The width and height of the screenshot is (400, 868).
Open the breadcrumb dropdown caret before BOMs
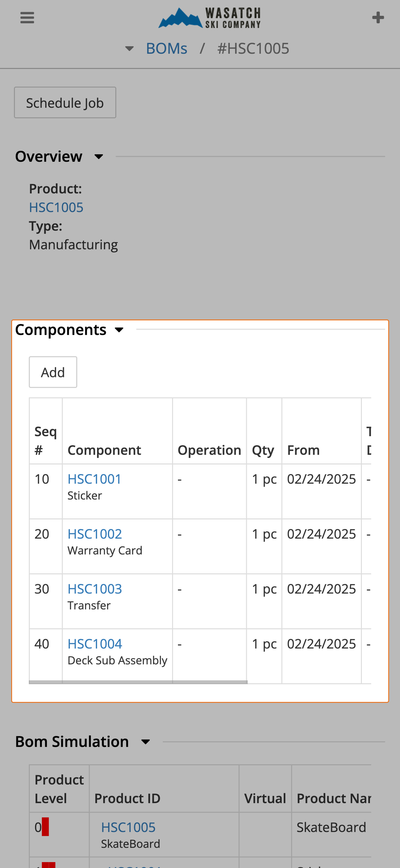point(129,49)
